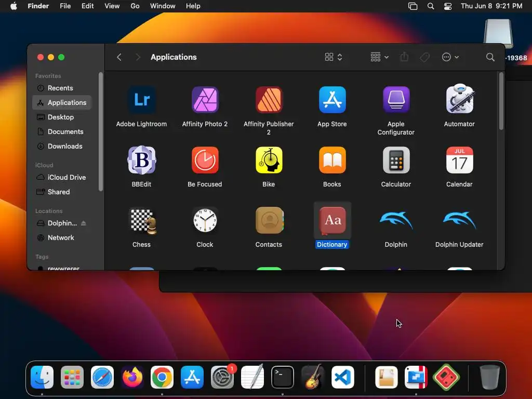Viewport: 532px width, 399px height.
Task: Select Affinity Publisher 2 icon
Action: coord(269,100)
